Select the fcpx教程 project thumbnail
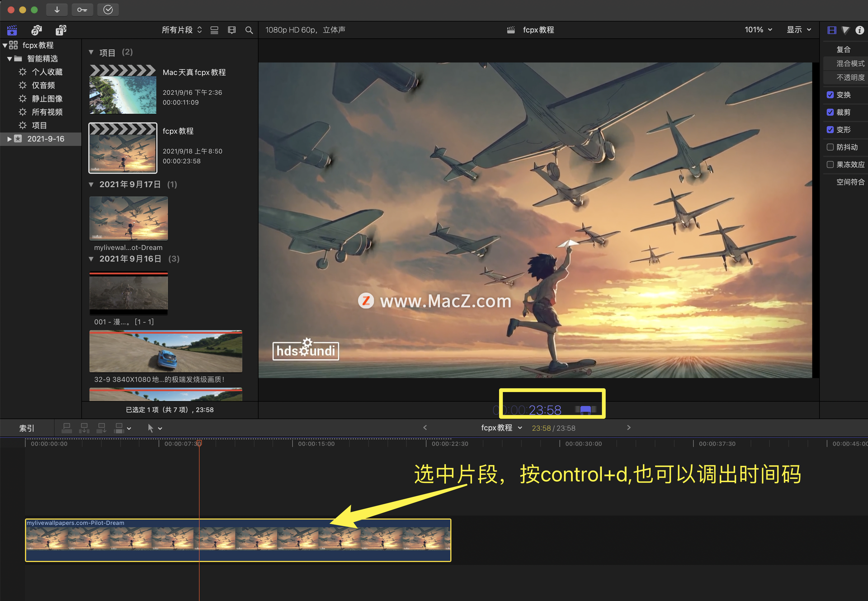 [x=123, y=148]
